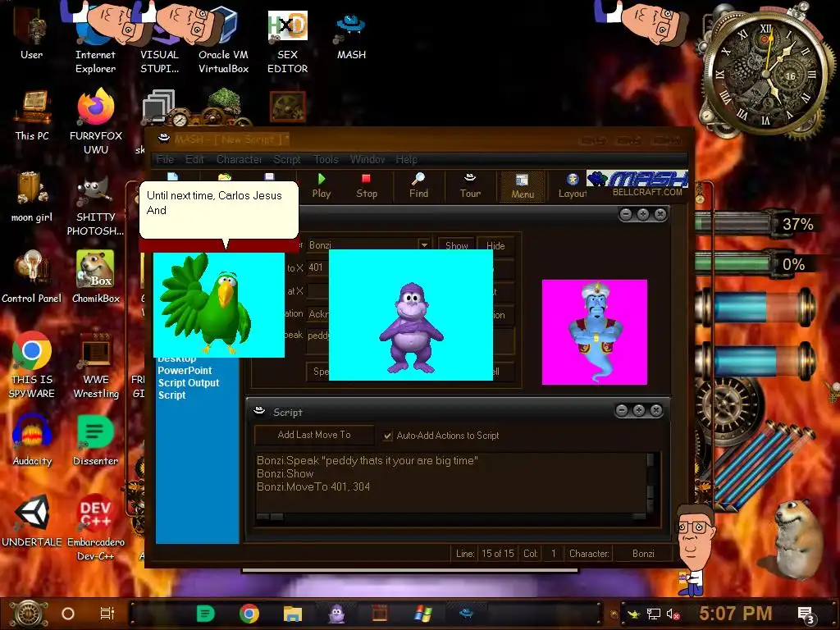
Task: Click the green Peedy parrot character
Action: (218, 305)
